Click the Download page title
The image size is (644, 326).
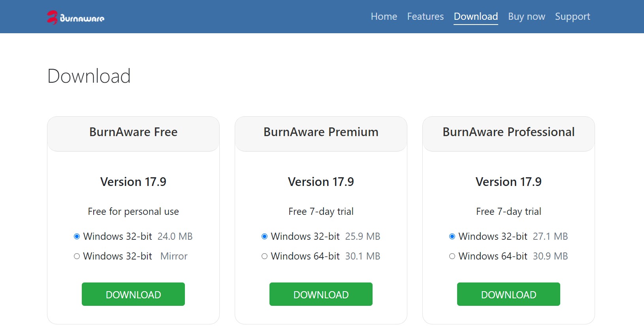coord(89,76)
